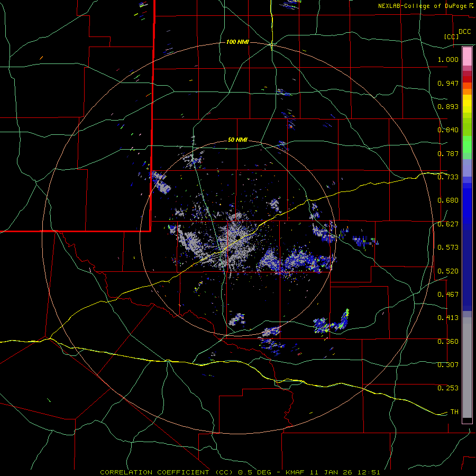Pick the lavender segment of the color bar
The height and width of the screenshot is (476, 476).
467,168
